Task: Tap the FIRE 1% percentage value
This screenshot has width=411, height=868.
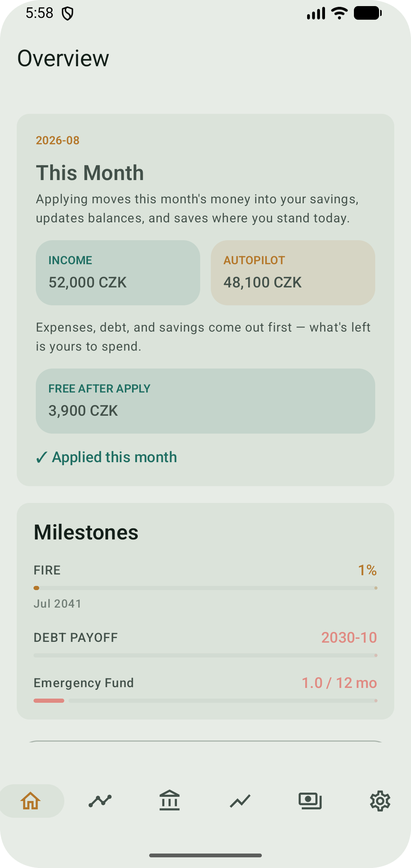Action: [x=367, y=570]
